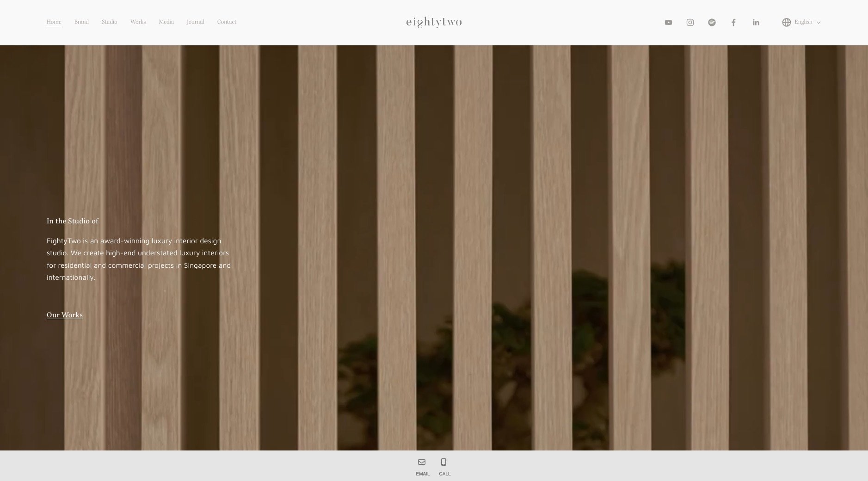The image size is (868, 481).
Task: Open the LinkedIn icon in header
Action: [756, 22]
